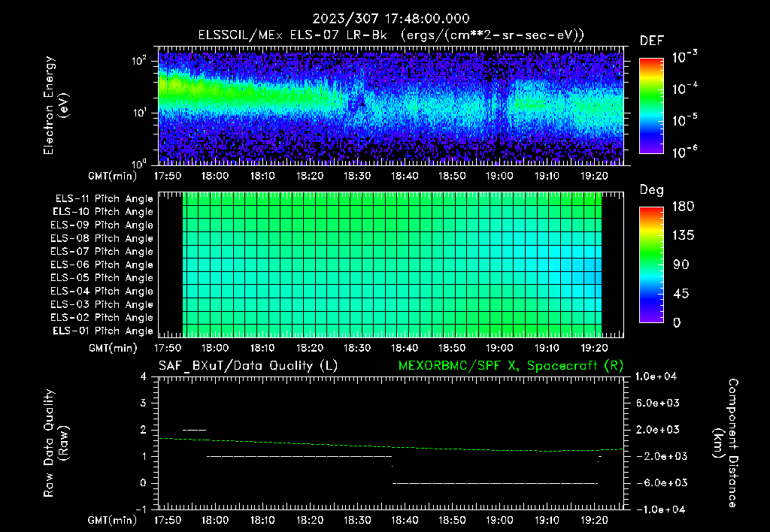Click the green dashed spacecraft distance curve
Screen dimensions: 770x532
[391, 446]
